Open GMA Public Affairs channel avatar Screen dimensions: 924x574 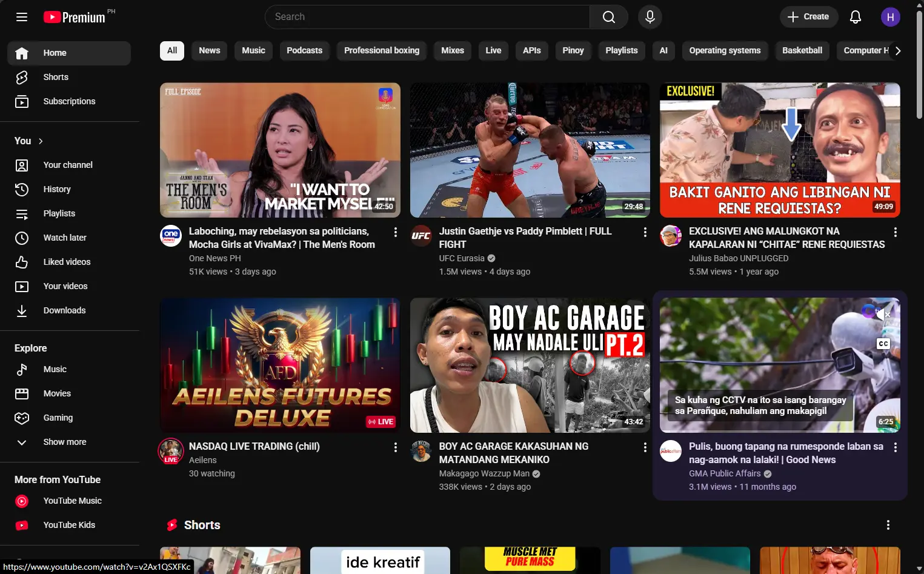click(671, 451)
